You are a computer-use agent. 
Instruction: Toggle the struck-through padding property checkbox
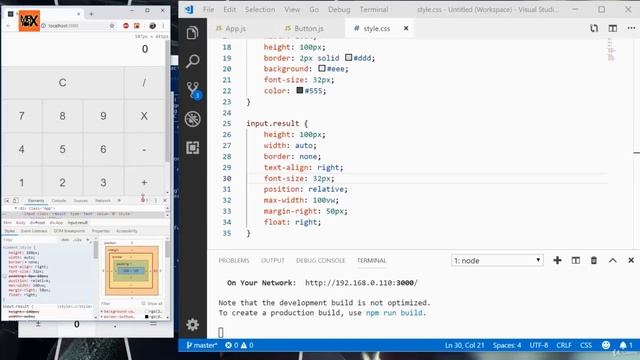coord(5,276)
